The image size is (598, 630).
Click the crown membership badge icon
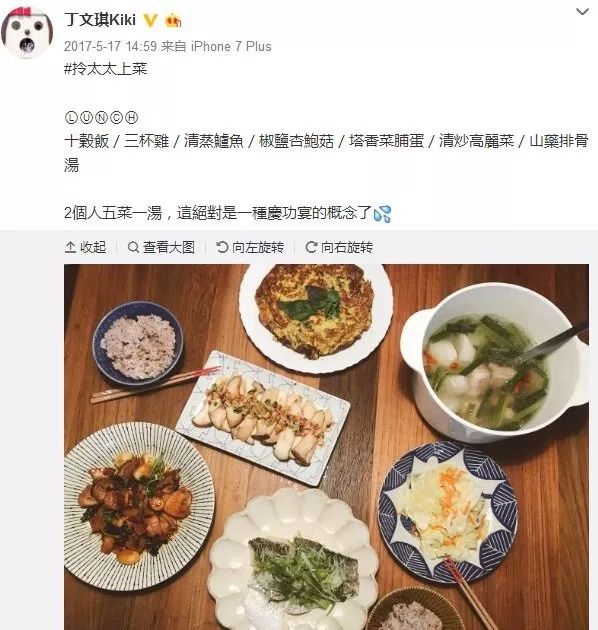(173, 20)
